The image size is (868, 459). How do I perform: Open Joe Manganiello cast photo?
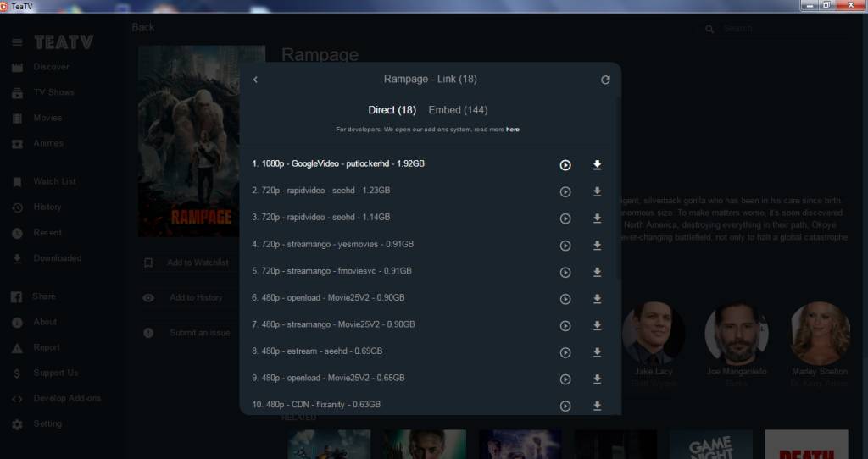point(737,334)
